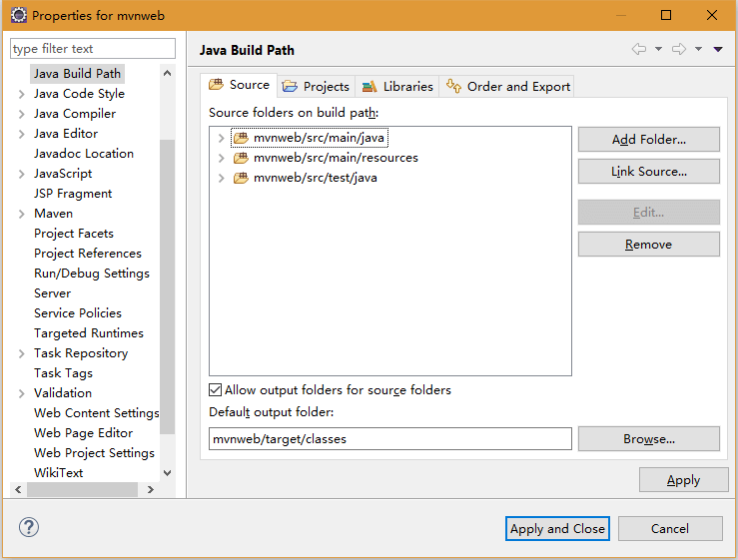738x560 pixels.
Task: Click the sidebar horizontal scrollbar thumb
Action: [x=82, y=490]
